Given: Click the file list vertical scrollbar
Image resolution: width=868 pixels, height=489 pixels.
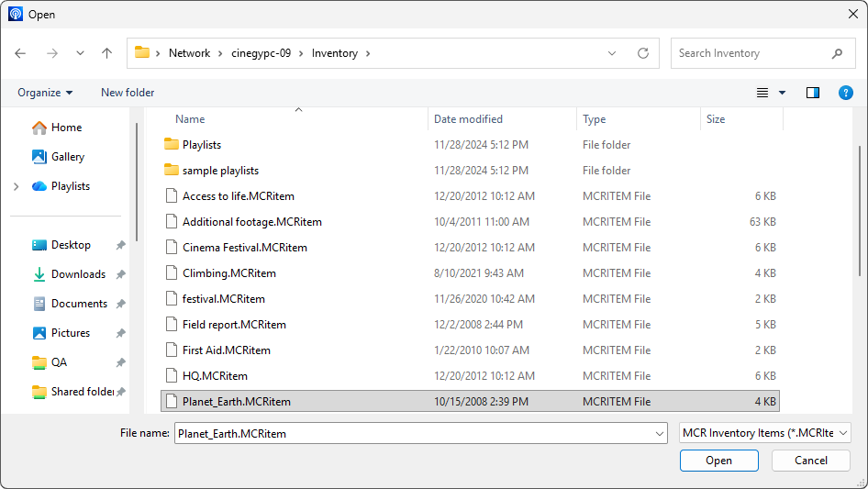Looking at the screenshot, I should pos(859,229).
